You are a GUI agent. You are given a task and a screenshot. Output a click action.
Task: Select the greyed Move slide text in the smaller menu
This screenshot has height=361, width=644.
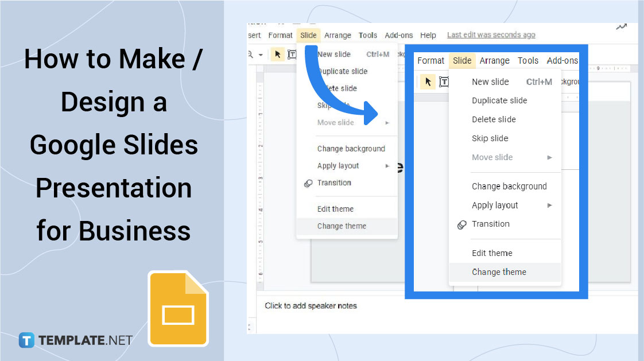(x=336, y=123)
